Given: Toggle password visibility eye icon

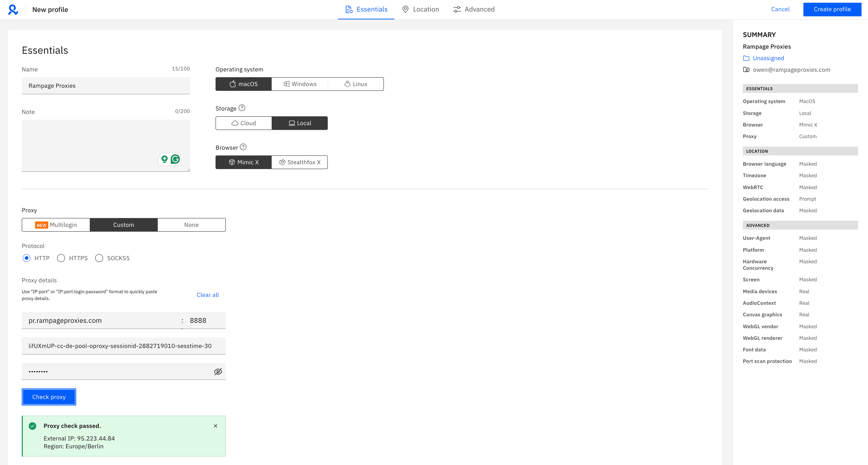Looking at the screenshot, I should point(218,371).
